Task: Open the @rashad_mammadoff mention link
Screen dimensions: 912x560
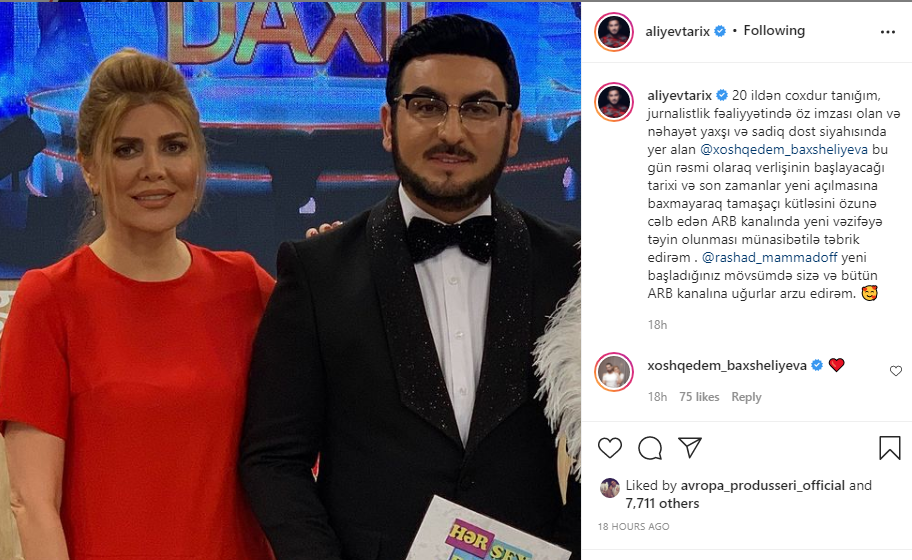Action: click(x=770, y=257)
